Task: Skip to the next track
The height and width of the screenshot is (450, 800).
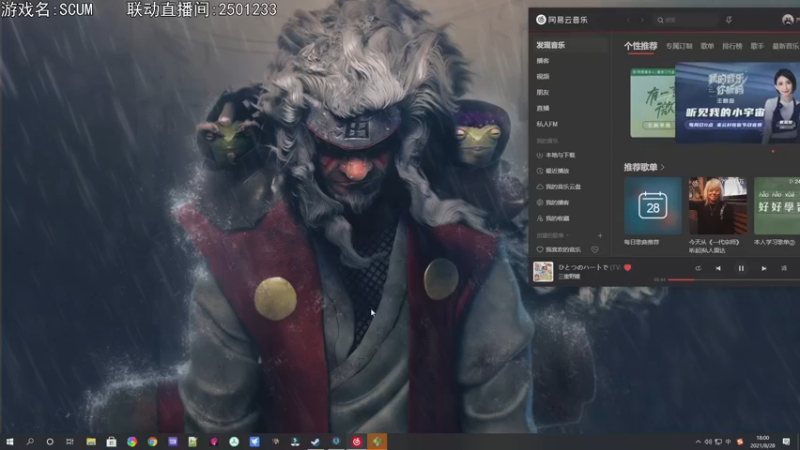Action: click(764, 268)
